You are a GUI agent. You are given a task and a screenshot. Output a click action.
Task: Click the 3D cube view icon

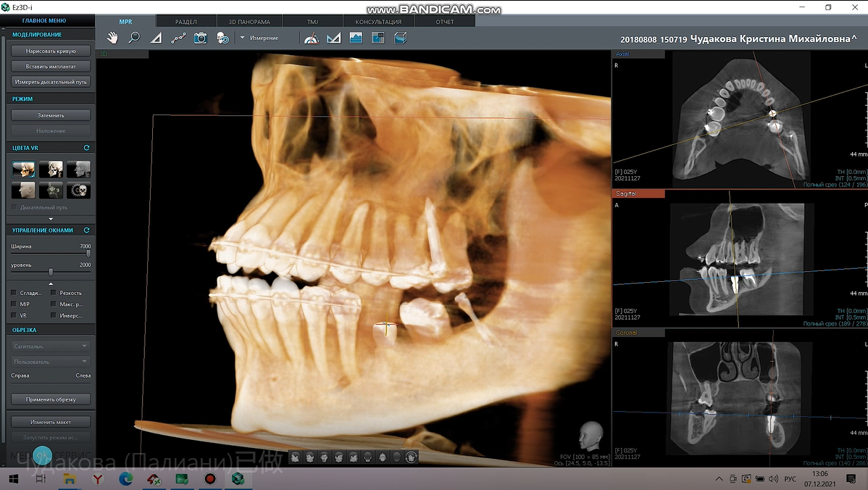click(x=400, y=38)
